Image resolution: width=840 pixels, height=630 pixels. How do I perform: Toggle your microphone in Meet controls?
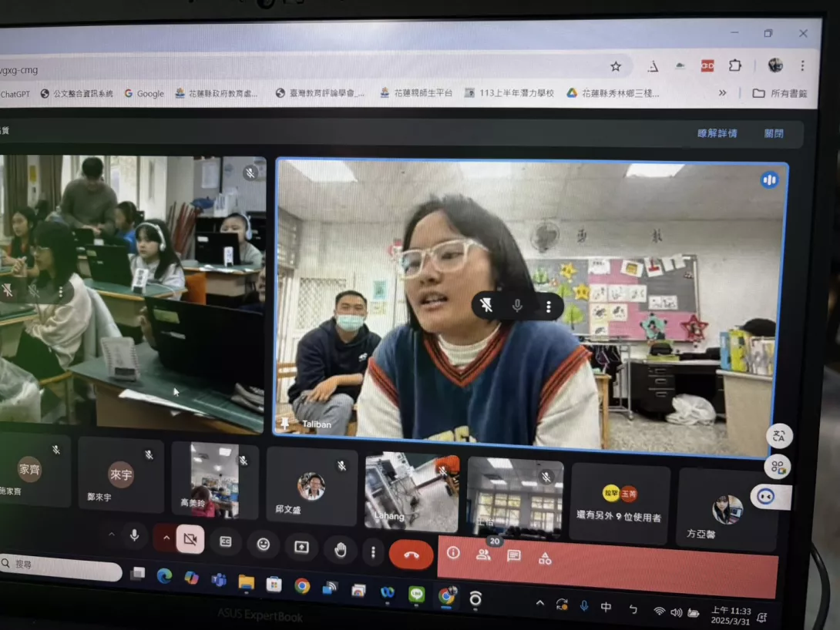click(134, 534)
